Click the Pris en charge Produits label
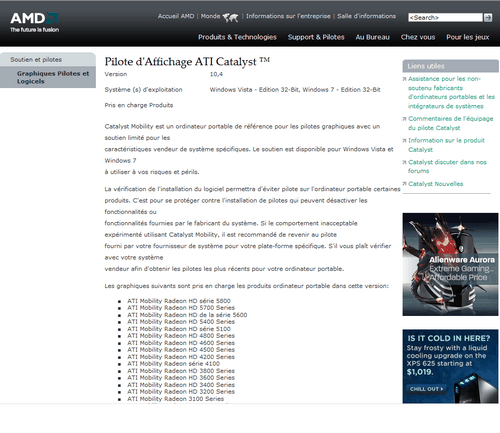The image size is (500, 433). [x=139, y=105]
